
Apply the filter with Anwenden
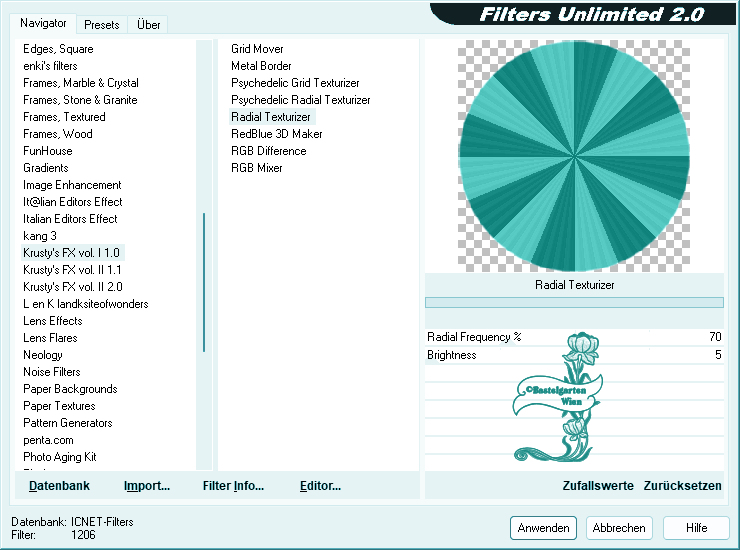543,528
